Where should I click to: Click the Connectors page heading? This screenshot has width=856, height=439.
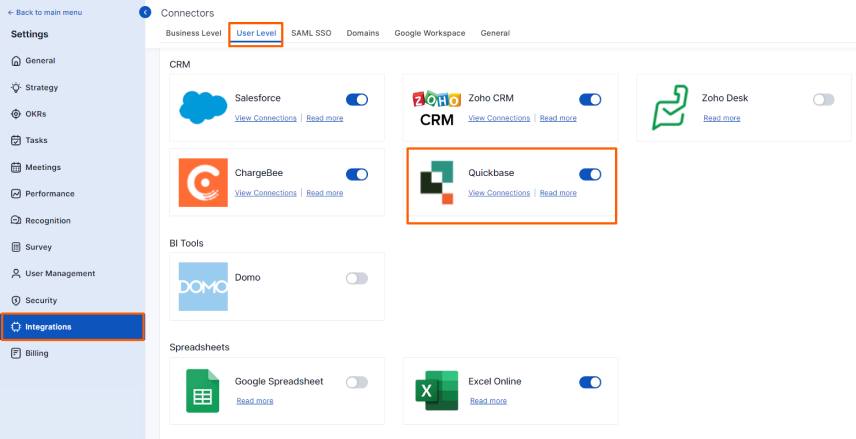click(187, 13)
